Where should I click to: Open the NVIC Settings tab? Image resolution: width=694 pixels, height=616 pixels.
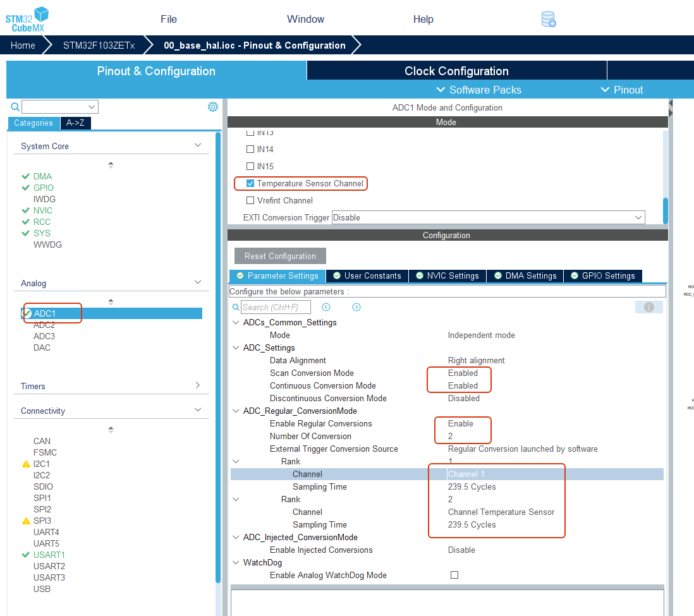pos(447,275)
